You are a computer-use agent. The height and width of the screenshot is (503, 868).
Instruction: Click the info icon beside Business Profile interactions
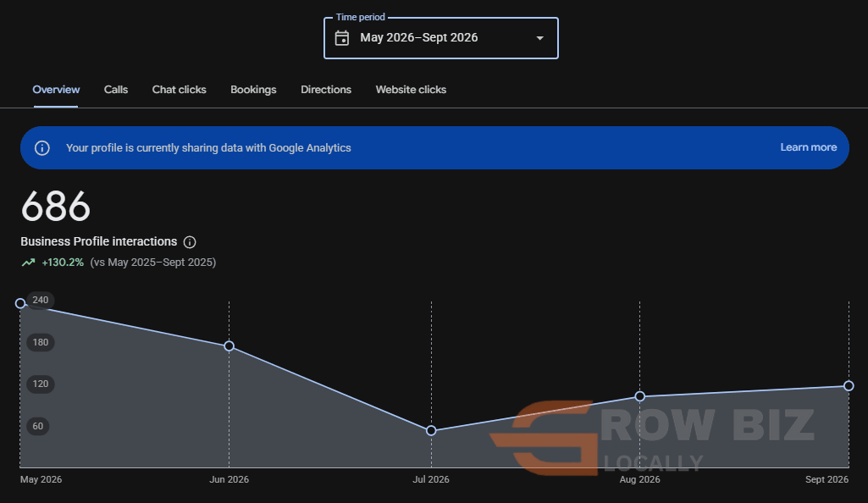click(x=190, y=242)
